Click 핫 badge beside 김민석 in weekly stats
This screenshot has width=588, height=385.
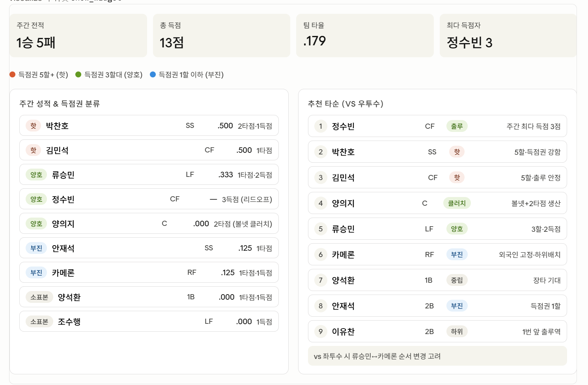click(34, 150)
